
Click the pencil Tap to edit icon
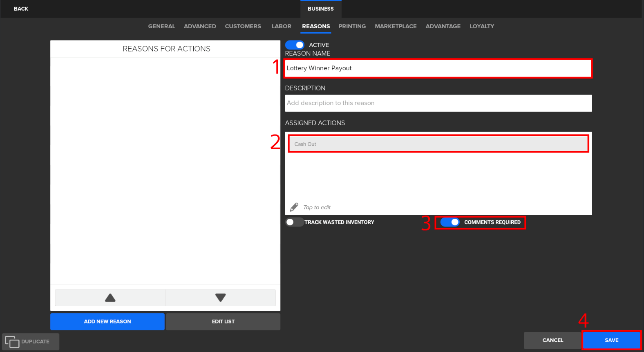(294, 207)
